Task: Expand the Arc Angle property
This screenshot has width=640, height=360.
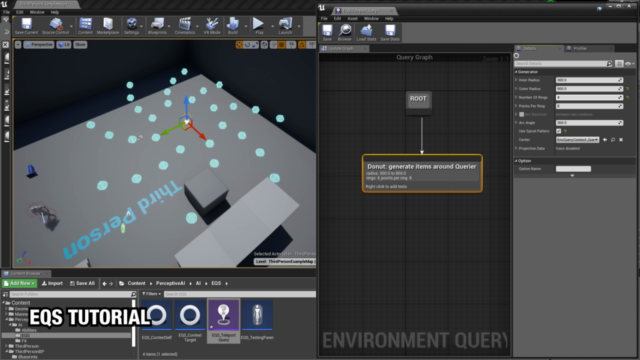Action: [516, 122]
